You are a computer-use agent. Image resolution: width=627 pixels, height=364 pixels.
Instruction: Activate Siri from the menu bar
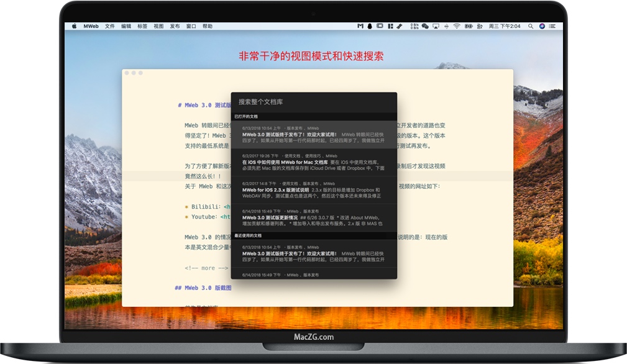[542, 26]
